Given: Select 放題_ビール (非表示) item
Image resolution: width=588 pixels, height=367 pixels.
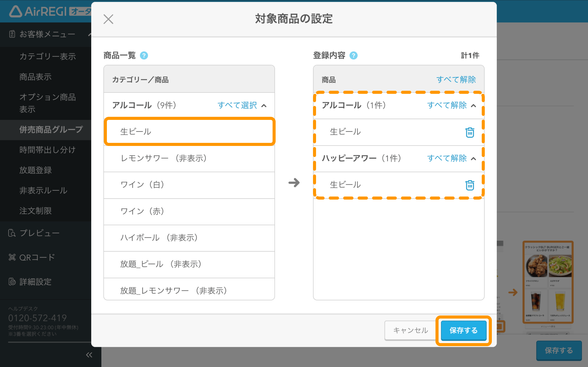Looking at the screenshot, I should coord(189,264).
